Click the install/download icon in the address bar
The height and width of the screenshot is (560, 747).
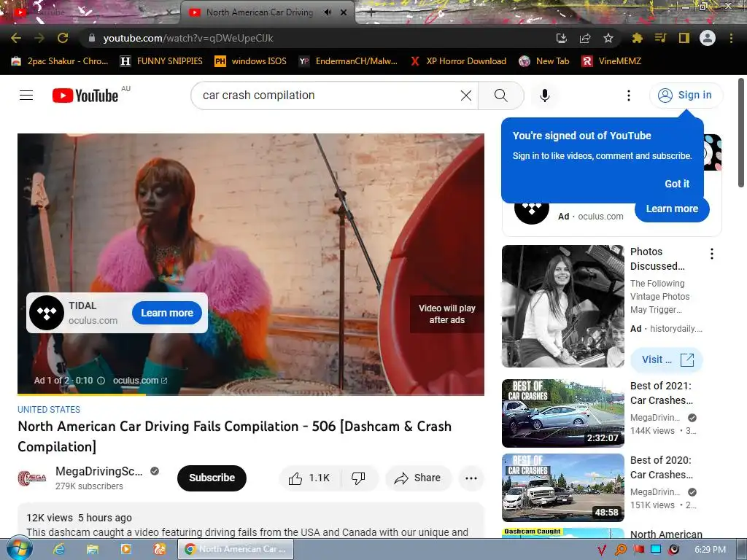562,38
